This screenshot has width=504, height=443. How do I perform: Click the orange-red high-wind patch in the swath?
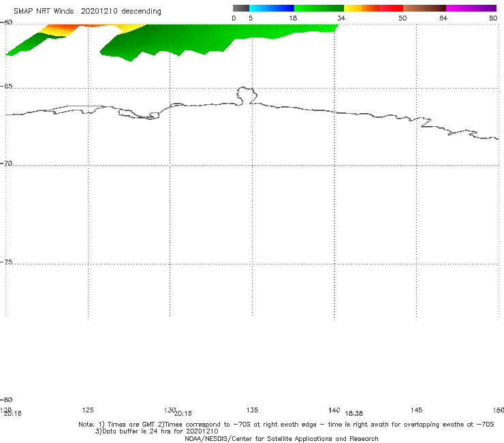[x=64, y=27]
